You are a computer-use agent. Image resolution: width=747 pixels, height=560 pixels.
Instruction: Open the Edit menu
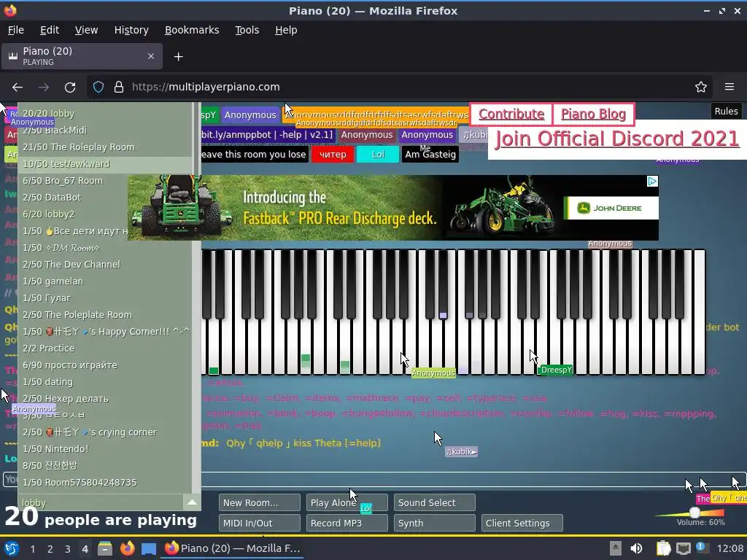50,30
